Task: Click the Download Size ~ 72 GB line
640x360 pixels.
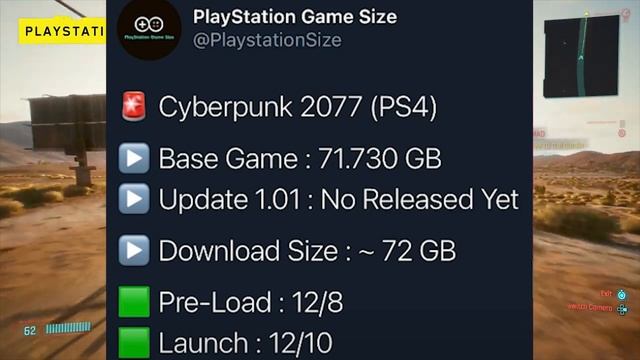Action: (307, 251)
